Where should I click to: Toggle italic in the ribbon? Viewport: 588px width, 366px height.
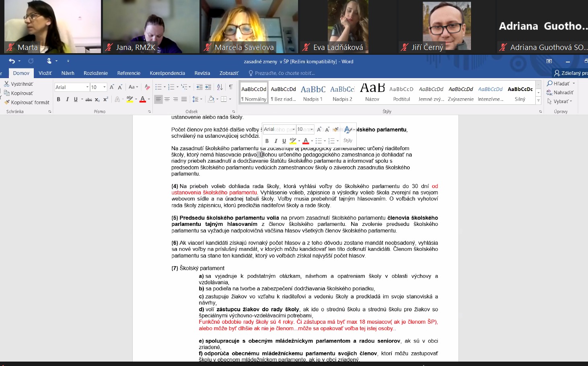[x=67, y=99]
